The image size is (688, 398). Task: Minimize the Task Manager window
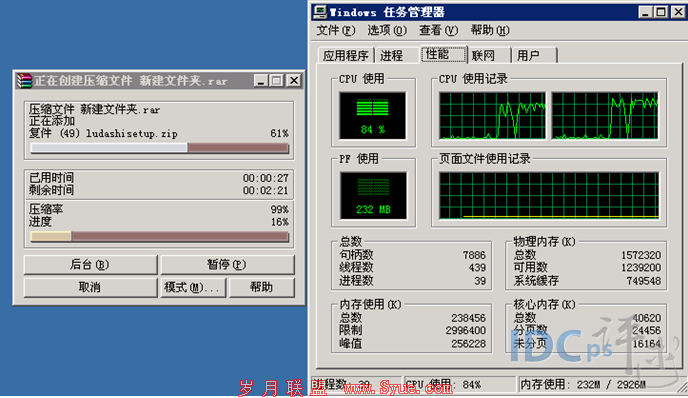(x=645, y=12)
